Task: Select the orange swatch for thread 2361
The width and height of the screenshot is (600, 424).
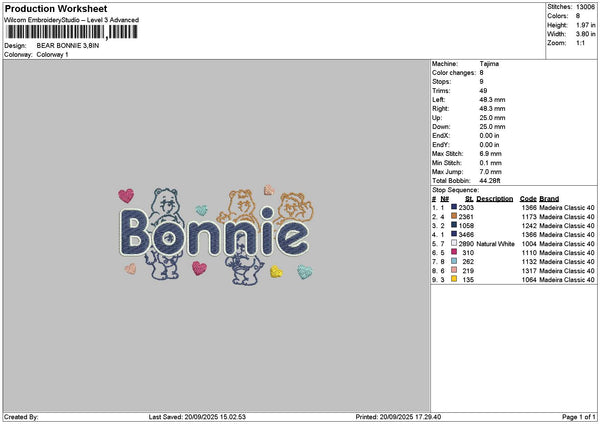Action: coord(454,216)
